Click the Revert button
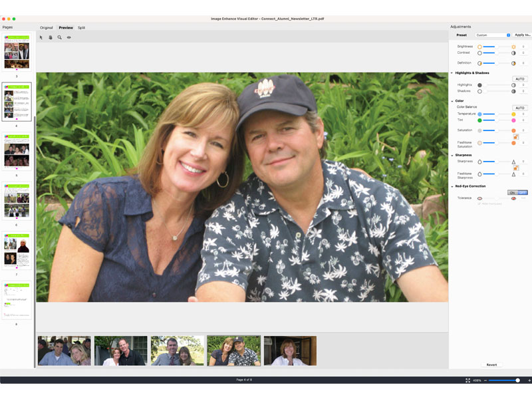Screen dimensions: 532x399 (x=491, y=364)
